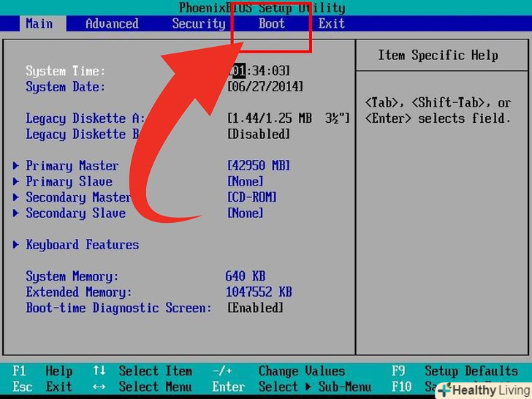Click the System Date label
This screenshot has height=399, width=532.
coord(66,86)
